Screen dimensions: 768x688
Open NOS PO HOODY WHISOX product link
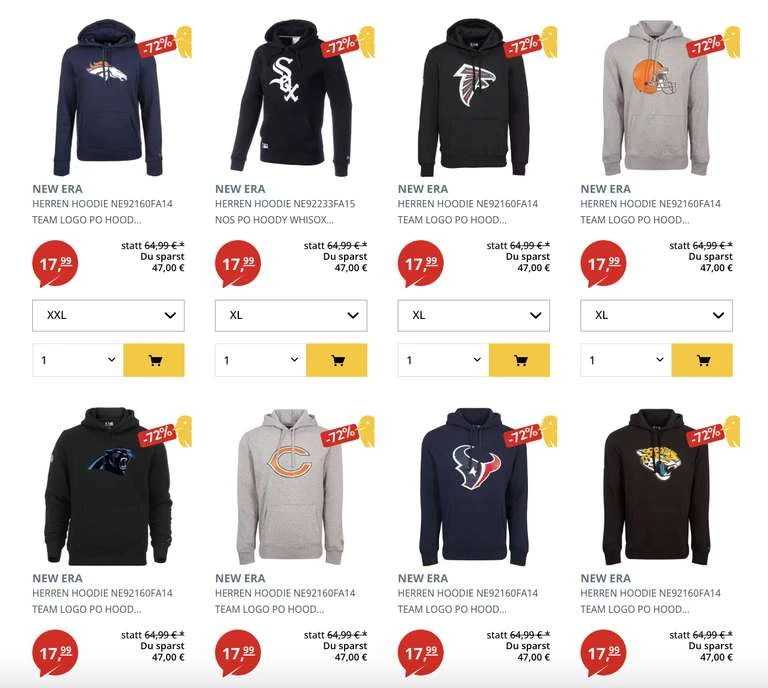tap(274, 220)
